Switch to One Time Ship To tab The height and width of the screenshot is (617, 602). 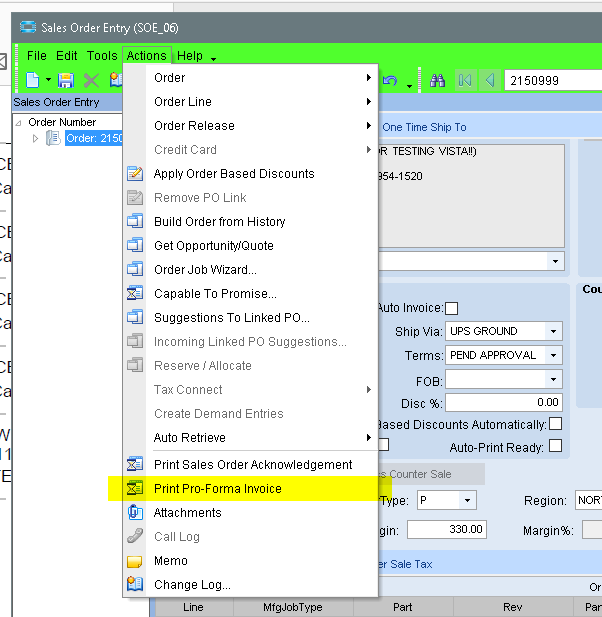click(424, 127)
